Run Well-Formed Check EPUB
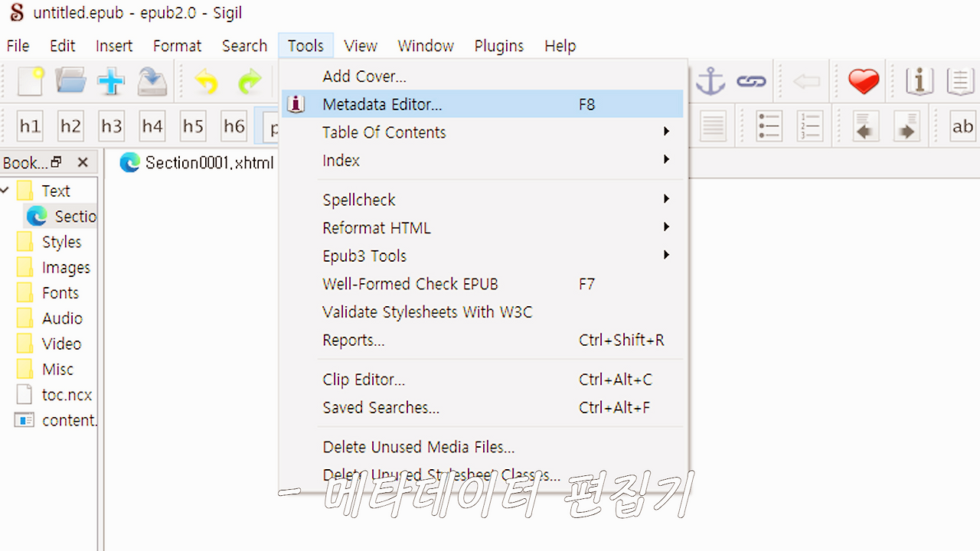 [482, 284]
